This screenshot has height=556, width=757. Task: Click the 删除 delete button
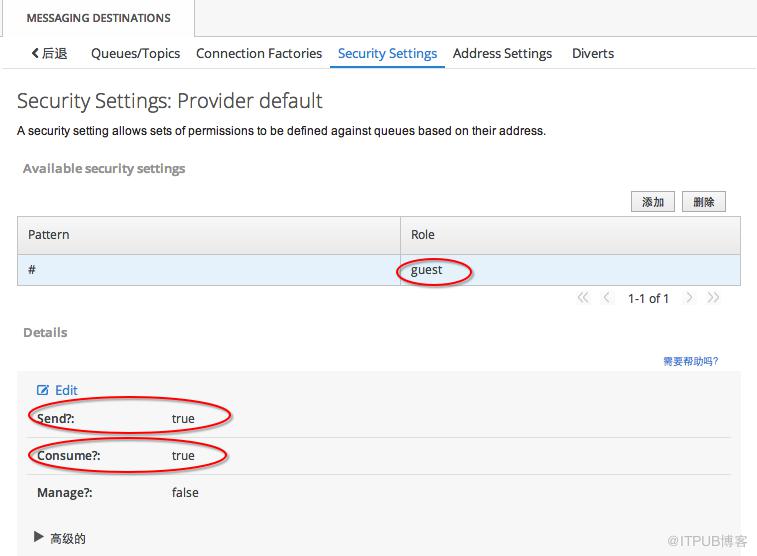703,202
